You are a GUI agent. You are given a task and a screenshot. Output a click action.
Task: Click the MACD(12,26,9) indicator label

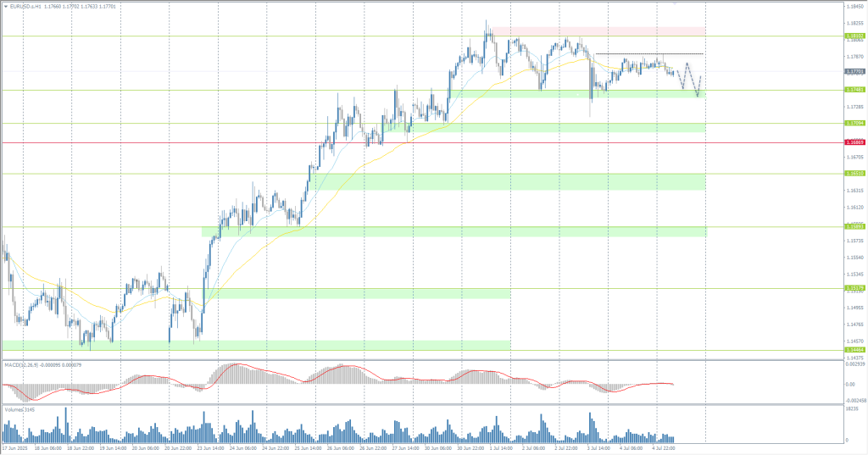25,364
